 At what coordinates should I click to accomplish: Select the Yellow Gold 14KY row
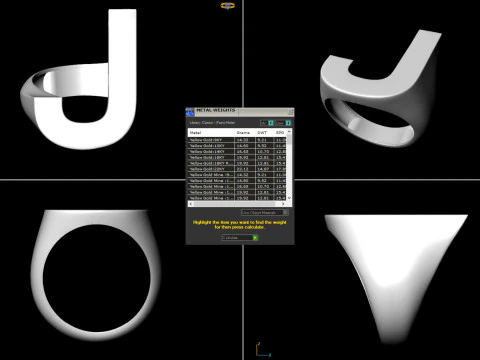pyautogui.click(x=237, y=151)
